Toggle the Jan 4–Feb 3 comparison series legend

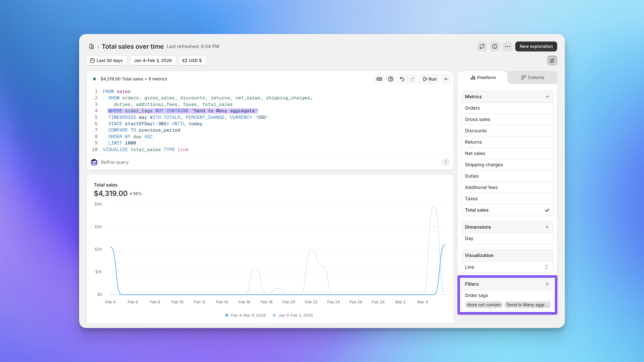pos(292,315)
